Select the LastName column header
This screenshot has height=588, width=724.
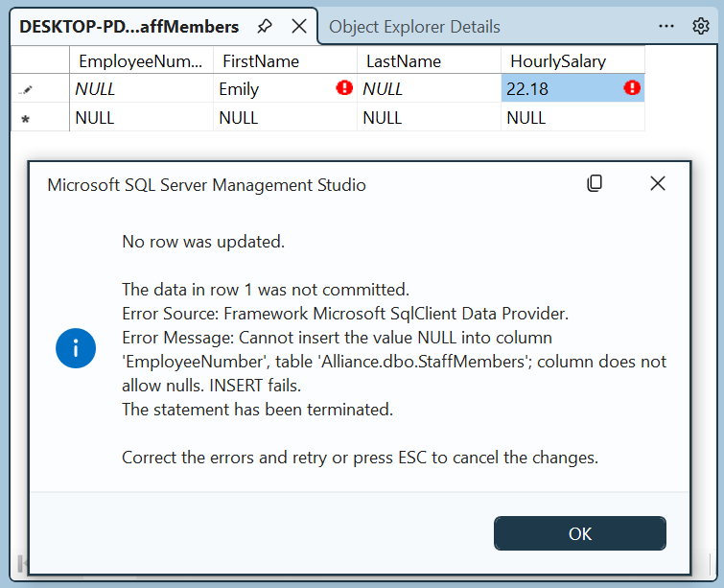click(429, 60)
